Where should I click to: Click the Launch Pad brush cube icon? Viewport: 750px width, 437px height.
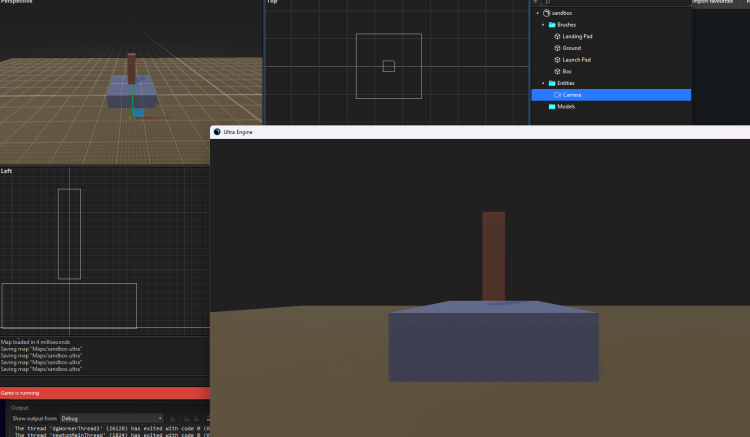point(557,60)
